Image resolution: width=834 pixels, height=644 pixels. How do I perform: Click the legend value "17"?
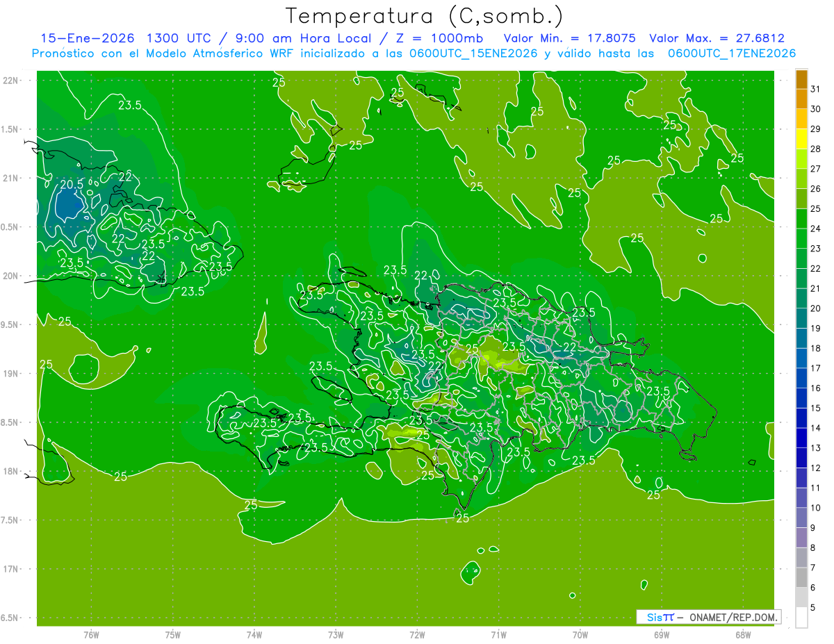pos(816,368)
